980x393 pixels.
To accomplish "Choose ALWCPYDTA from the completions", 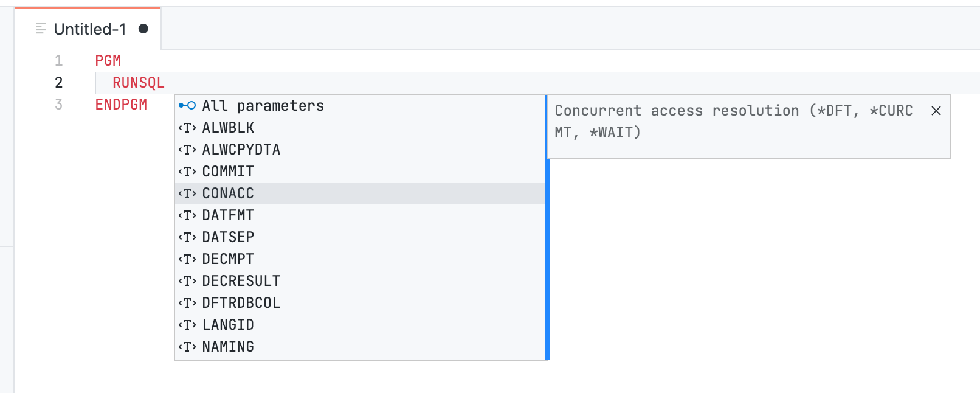I will pyautogui.click(x=241, y=149).
